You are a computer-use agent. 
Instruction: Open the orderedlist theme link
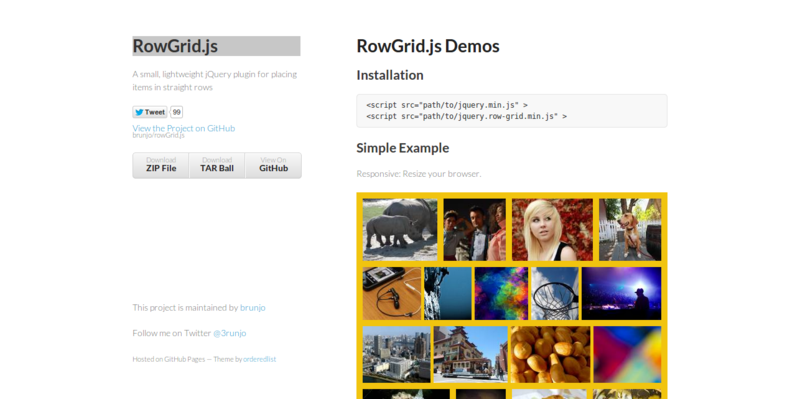[260, 359]
